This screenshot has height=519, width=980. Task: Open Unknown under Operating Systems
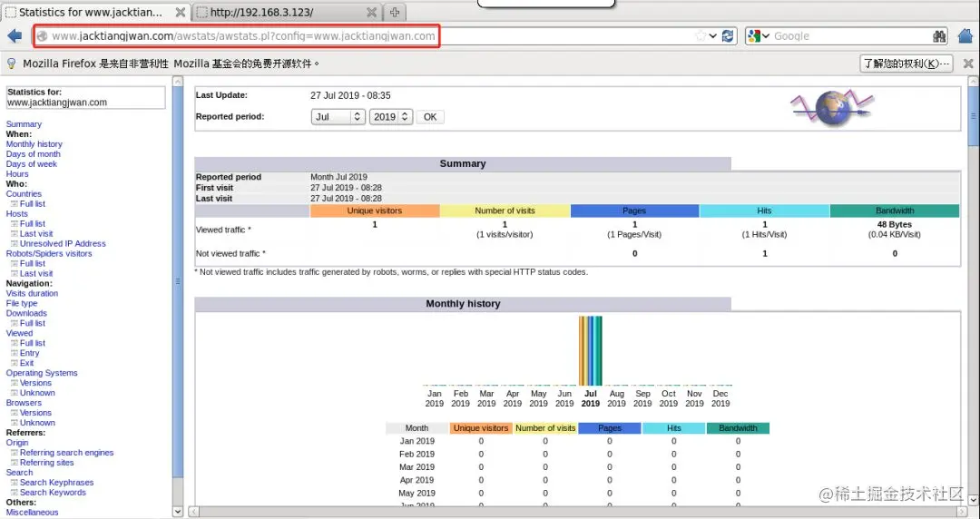(37, 393)
